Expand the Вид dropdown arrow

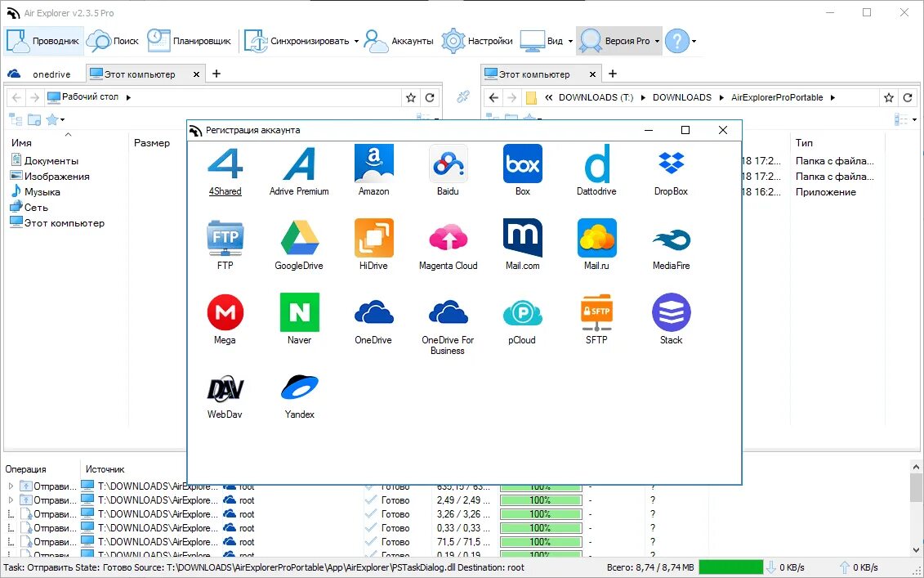coord(570,41)
